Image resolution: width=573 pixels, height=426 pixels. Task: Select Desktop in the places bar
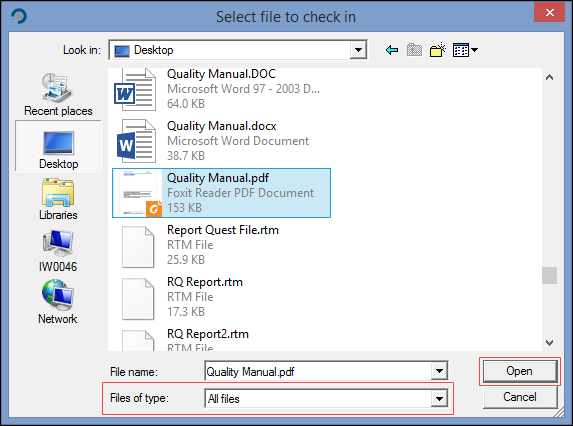(x=58, y=146)
